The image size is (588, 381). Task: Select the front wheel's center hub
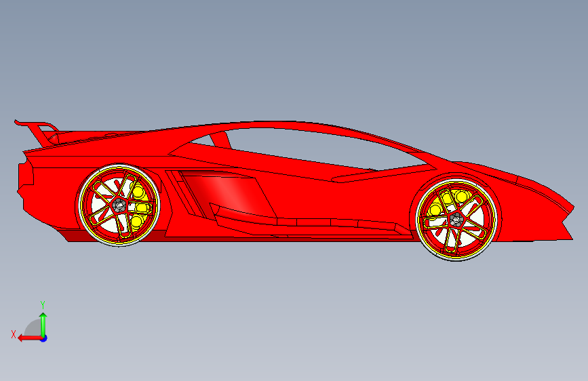[x=456, y=220]
